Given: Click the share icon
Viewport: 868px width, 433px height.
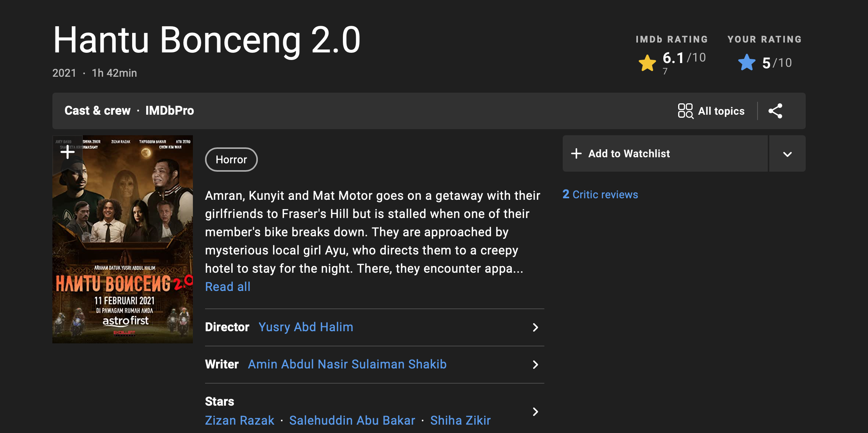Looking at the screenshot, I should 775,111.
